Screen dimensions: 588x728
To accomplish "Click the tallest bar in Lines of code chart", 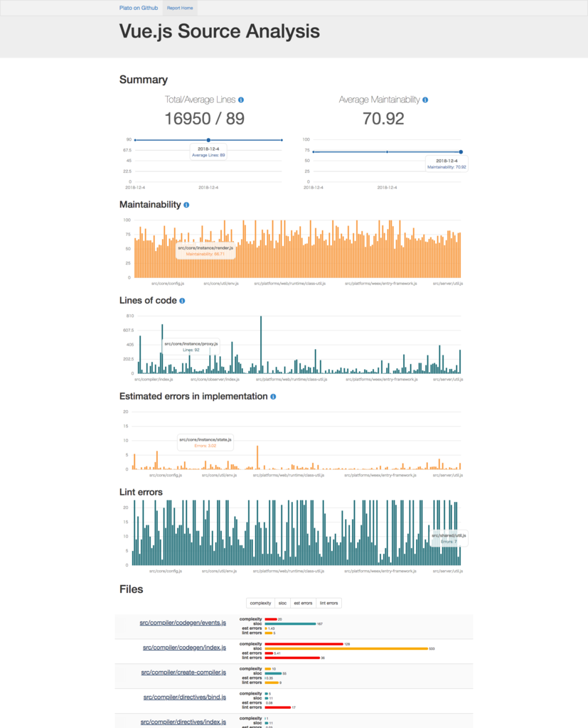I will pos(261,345).
